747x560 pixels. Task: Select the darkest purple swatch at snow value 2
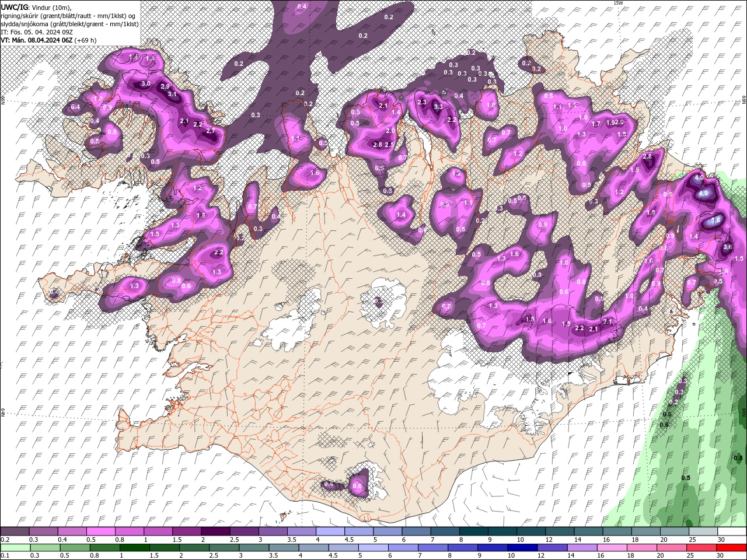pyautogui.click(x=215, y=531)
